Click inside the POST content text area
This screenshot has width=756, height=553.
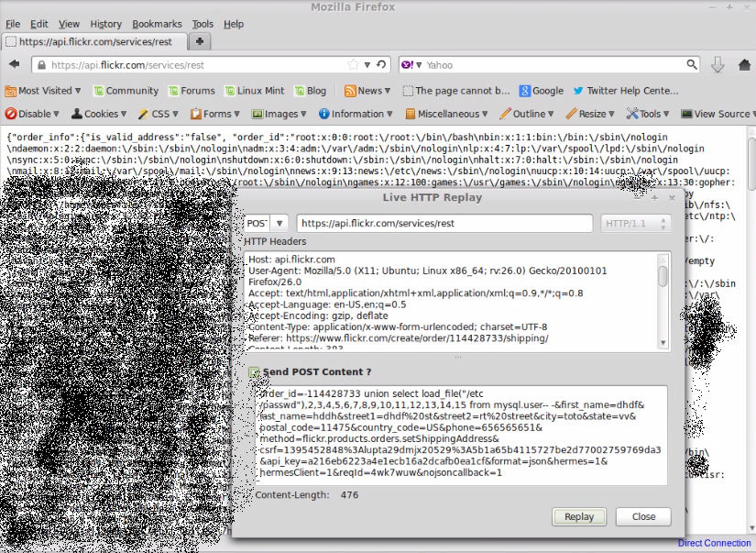tap(461, 436)
